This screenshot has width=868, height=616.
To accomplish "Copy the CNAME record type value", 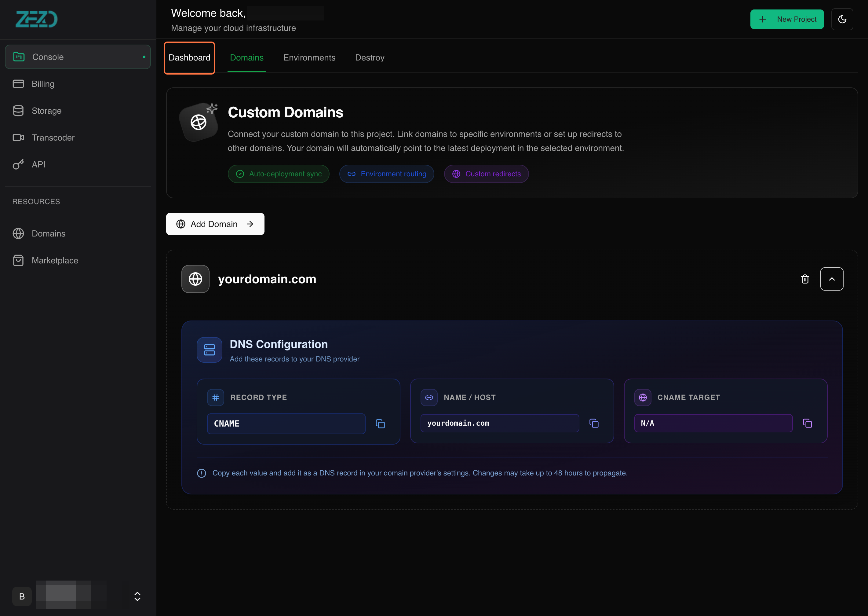I will 380,424.
